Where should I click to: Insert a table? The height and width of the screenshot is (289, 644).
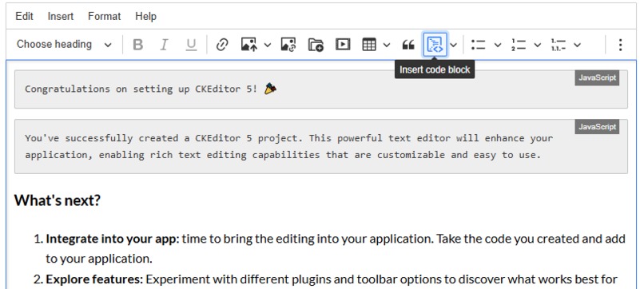tap(369, 45)
